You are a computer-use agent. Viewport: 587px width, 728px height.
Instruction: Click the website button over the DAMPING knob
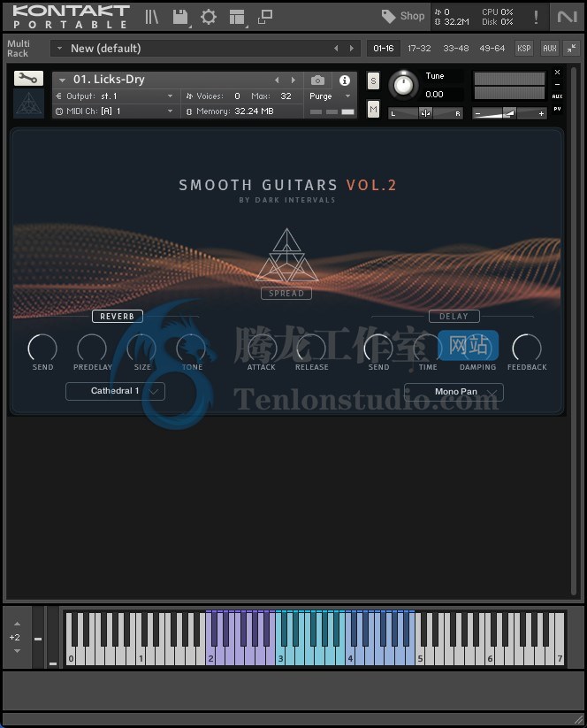point(468,346)
